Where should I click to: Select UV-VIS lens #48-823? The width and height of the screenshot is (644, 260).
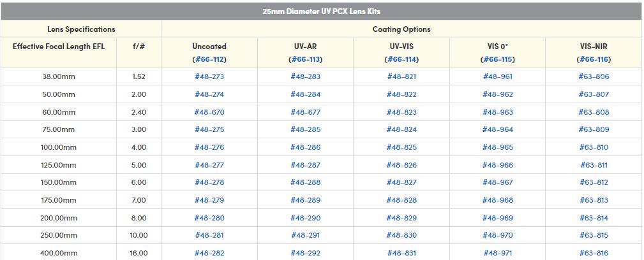tap(401, 112)
